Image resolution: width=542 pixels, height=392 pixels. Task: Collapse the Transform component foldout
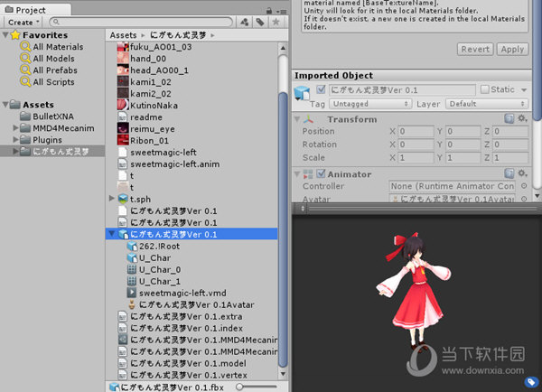(297, 119)
